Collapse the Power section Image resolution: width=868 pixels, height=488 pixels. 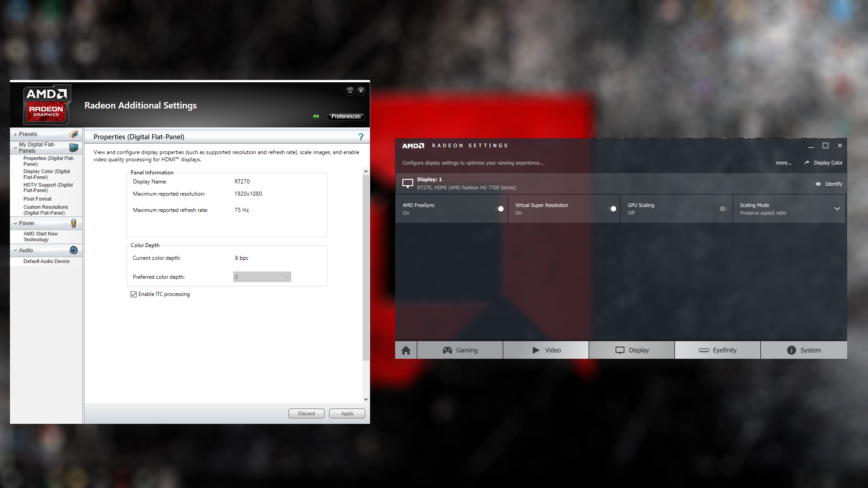15,223
